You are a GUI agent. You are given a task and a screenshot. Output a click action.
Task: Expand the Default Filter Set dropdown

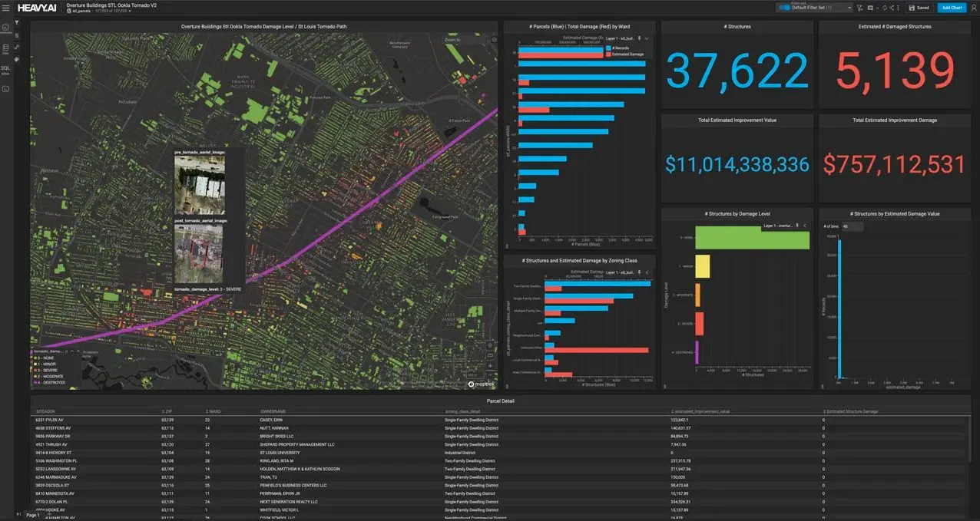849,8
